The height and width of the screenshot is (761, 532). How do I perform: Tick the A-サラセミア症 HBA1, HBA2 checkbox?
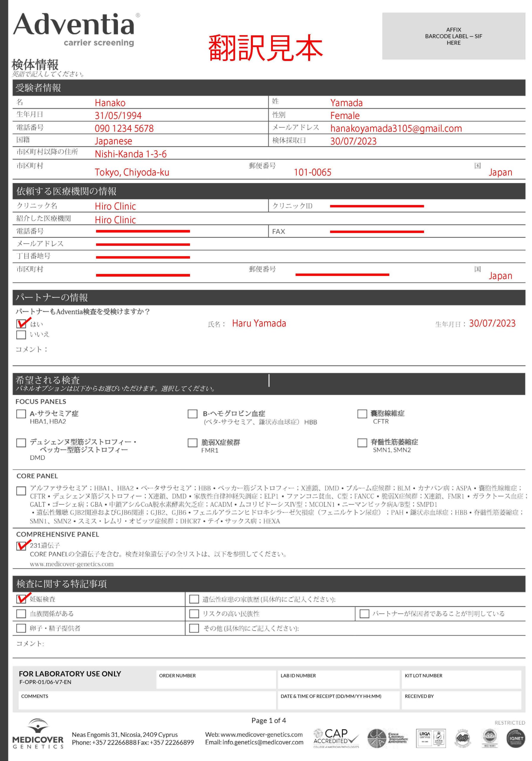tap(21, 413)
